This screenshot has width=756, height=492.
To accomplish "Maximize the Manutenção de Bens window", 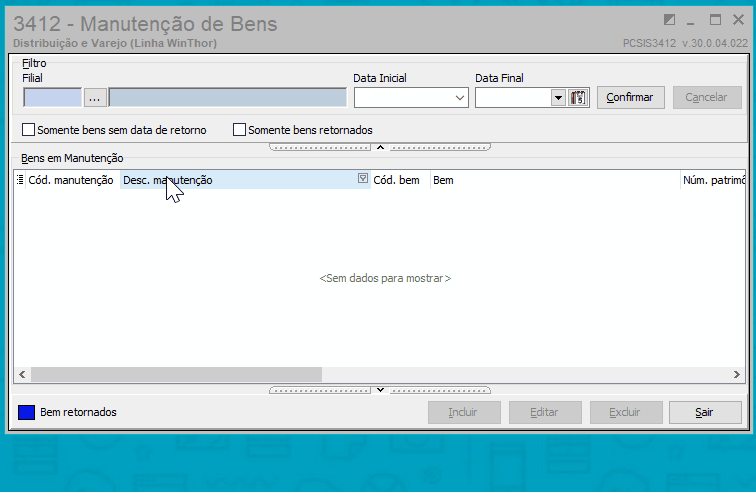I will point(715,20).
